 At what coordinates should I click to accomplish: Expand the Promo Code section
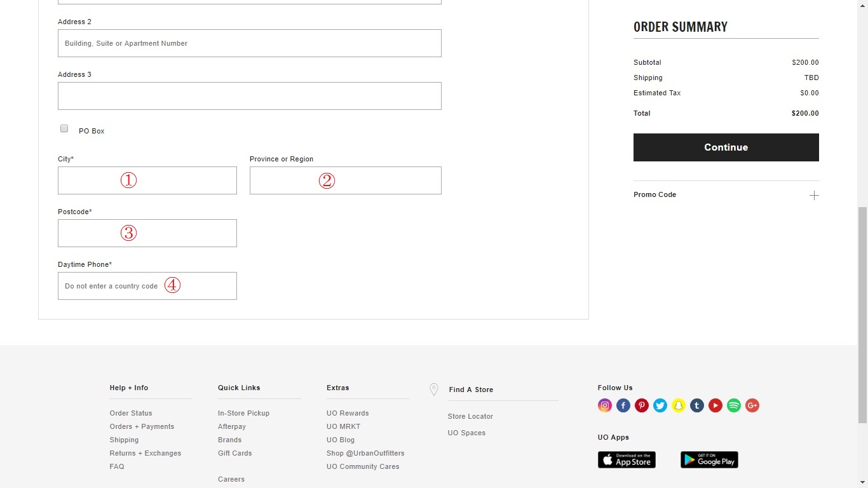(x=814, y=195)
